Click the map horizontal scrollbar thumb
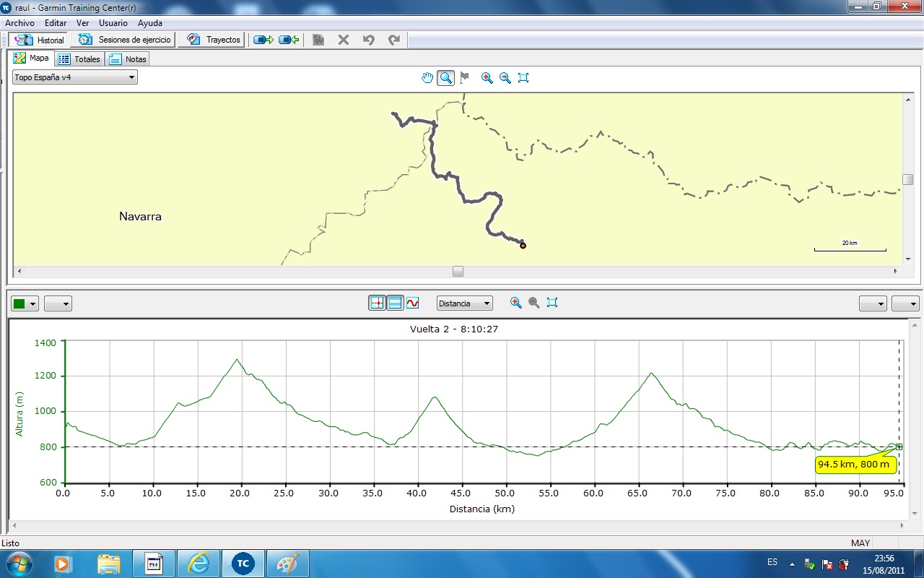The image size is (924, 578). click(x=458, y=272)
